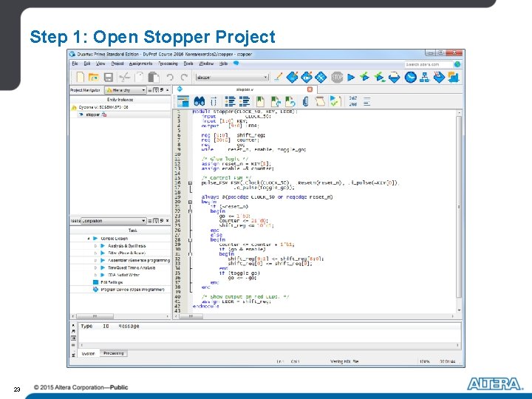
Task: Click the Programmer icon in main toolbar
Action: click(x=439, y=78)
